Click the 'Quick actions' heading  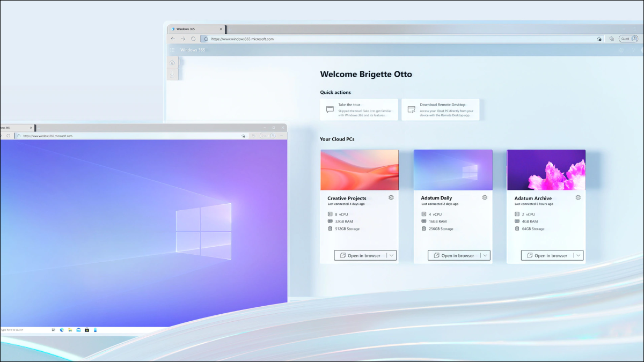(335, 92)
